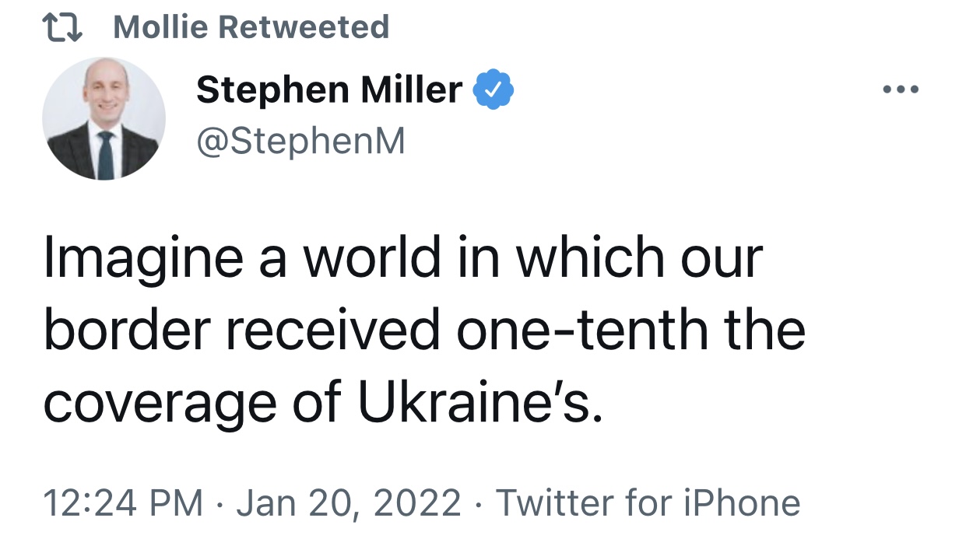The height and width of the screenshot is (560, 966).
Task: Open the three-dot more options menu
Action: click(x=901, y=90)
